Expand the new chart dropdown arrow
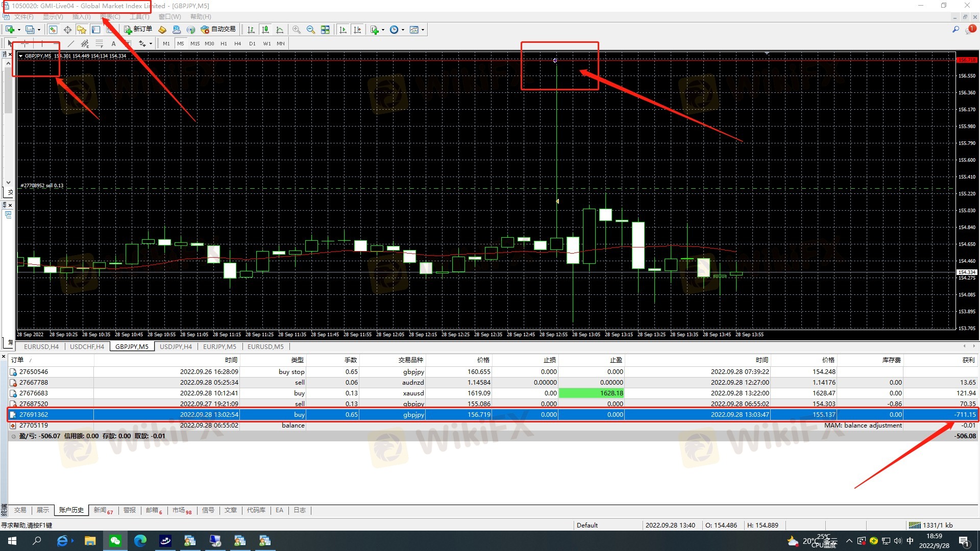 (19, 30)
